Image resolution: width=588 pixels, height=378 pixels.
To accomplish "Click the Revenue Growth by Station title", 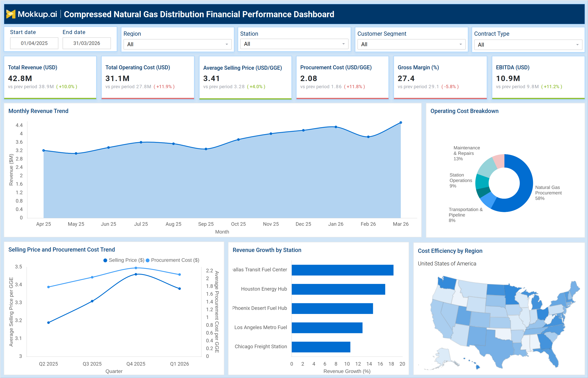I will [x=267, y=250].
